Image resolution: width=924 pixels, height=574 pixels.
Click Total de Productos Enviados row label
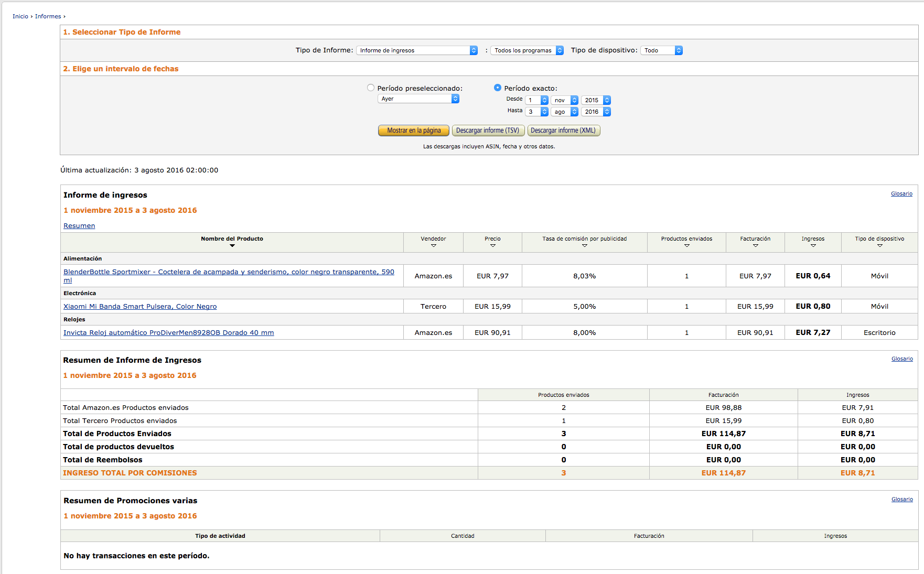point(117,434)
